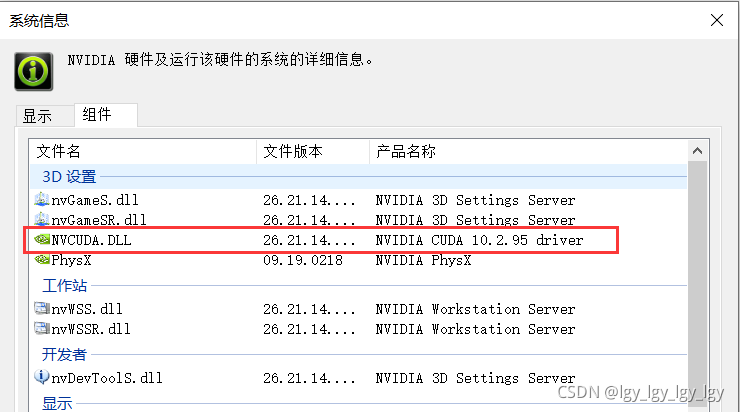This screenshot has width=740, height=412.
Task: Select the nvWSSR.dll file name
Action: click(x=91, y=329)
